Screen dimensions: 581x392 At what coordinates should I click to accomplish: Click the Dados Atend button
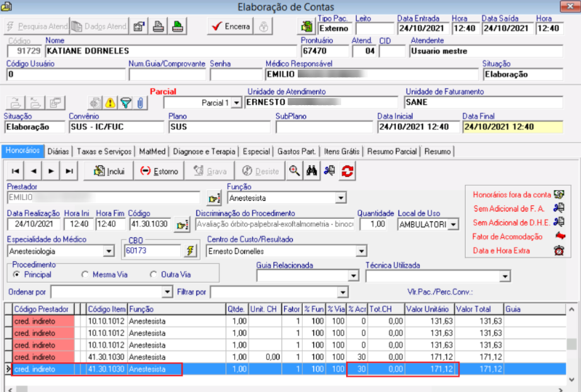[x=99, y=26]
